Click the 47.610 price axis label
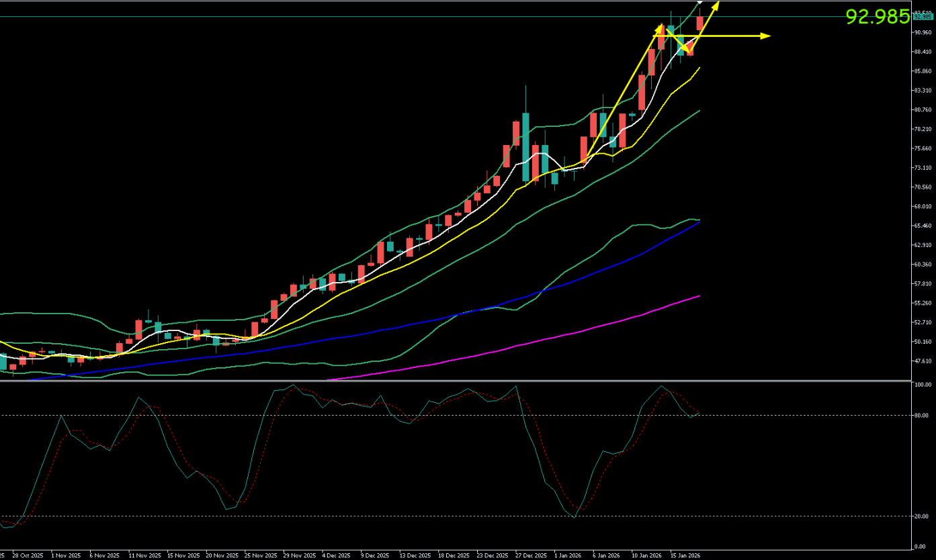The width and height of the screenshot is (936, 560). tap(921, 361)
